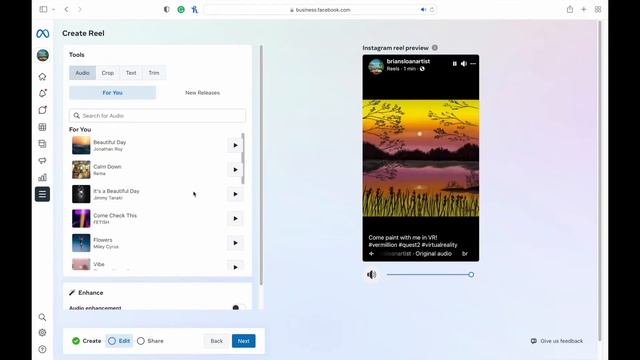
Task: Click the Search magnifier in sidebar
Action: tap(42, 317)
